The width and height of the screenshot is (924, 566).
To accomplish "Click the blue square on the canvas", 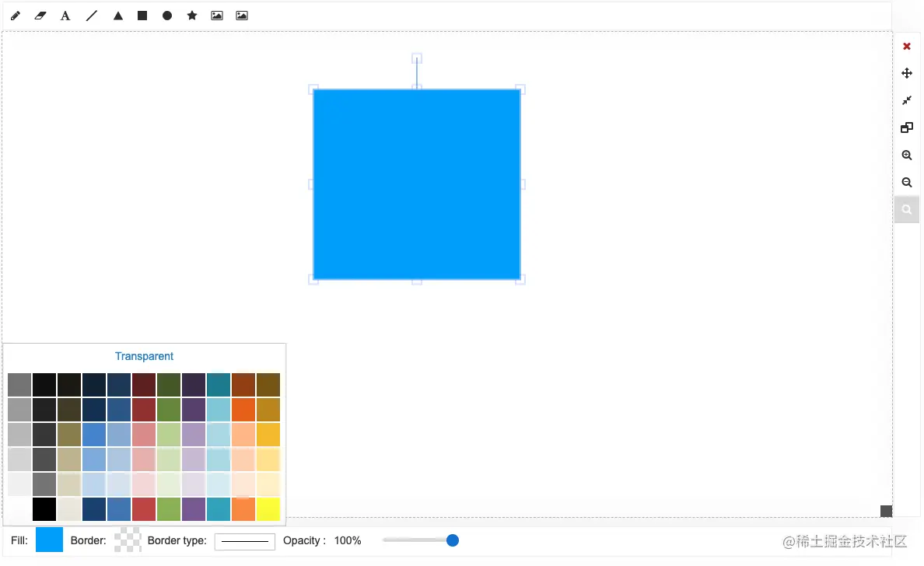I will [x=417, y=184].
